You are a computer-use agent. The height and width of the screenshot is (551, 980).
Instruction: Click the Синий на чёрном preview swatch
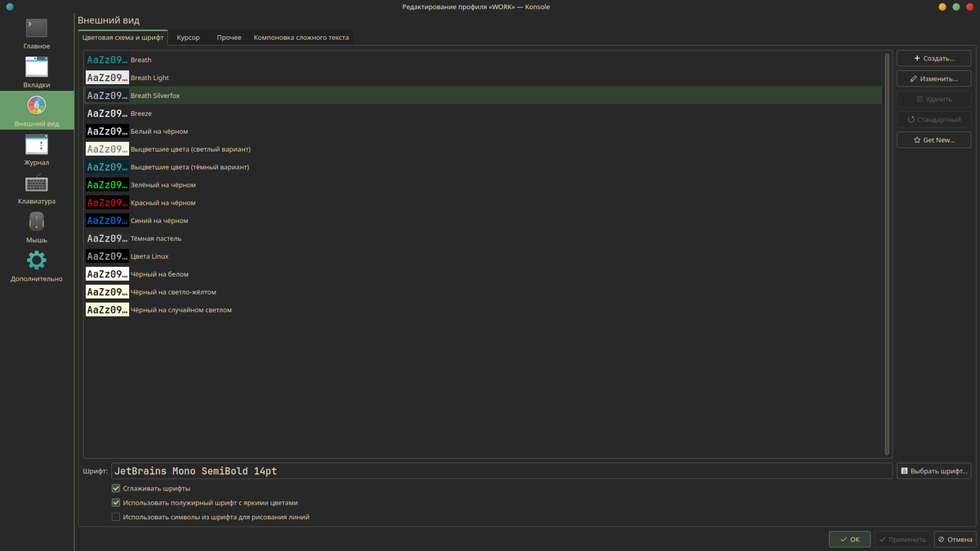[x=107, y=220]
